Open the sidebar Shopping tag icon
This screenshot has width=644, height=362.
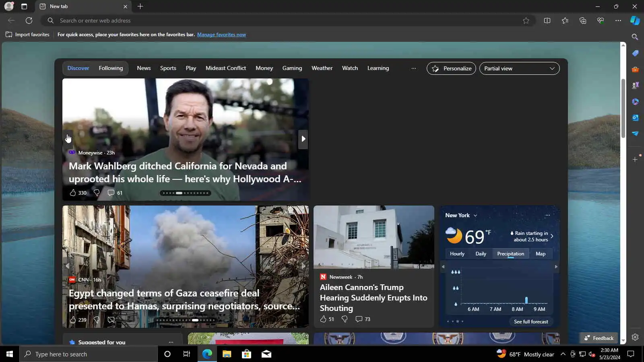pyautogui.click(x=635, y=53)
